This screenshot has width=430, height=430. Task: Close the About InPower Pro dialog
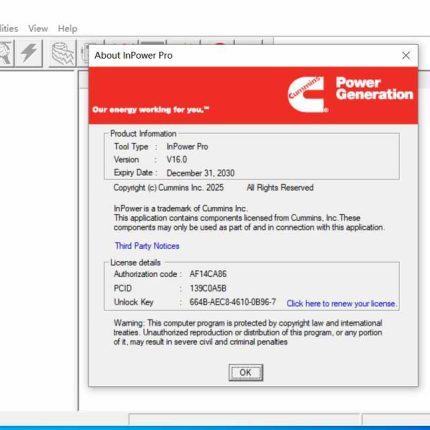(406, 55)
